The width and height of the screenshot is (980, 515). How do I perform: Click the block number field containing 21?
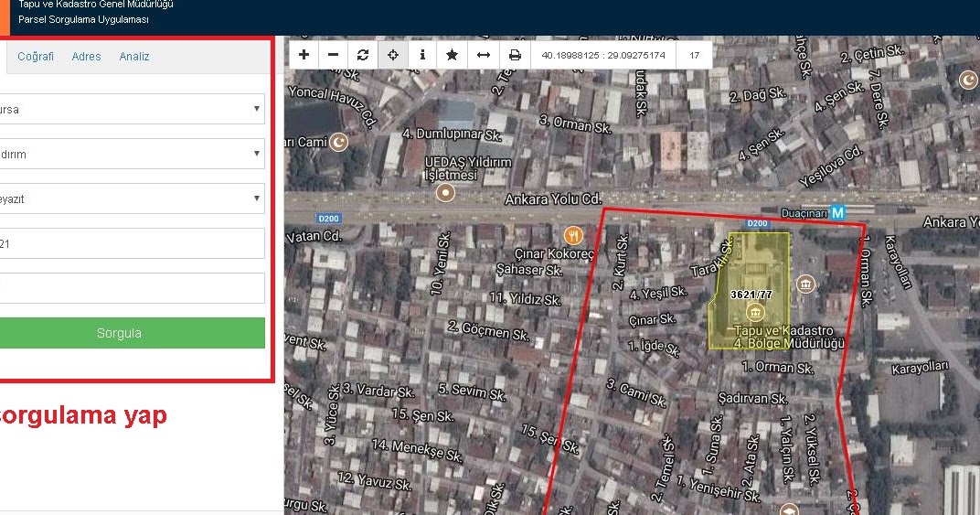click(x=132, y=243)
